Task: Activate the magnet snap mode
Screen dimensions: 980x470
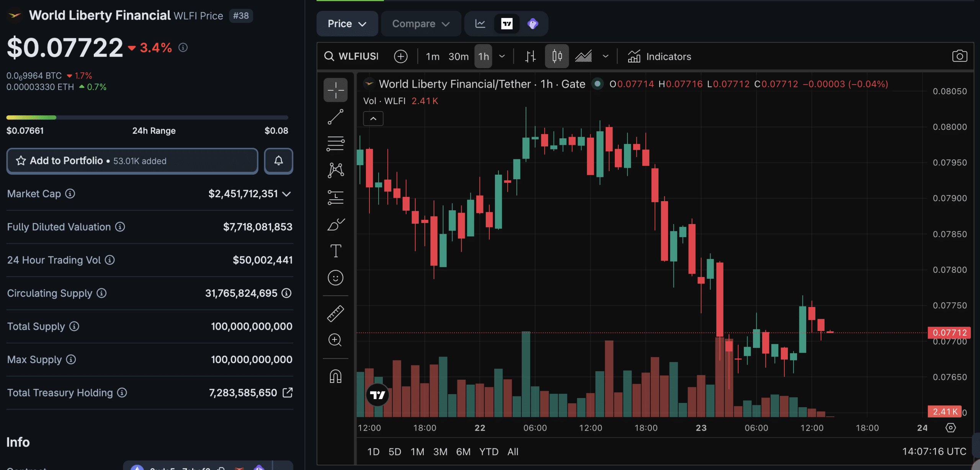Action: [x=335, y=376]
